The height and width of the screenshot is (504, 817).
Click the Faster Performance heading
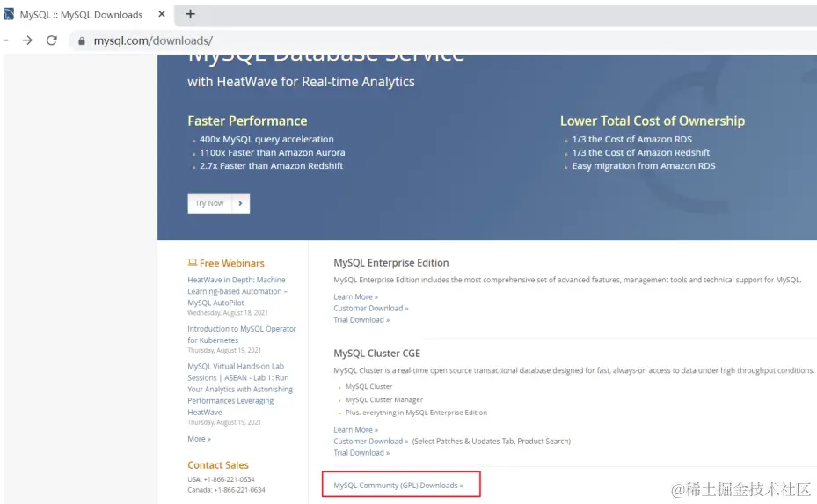tap(247, 121)
